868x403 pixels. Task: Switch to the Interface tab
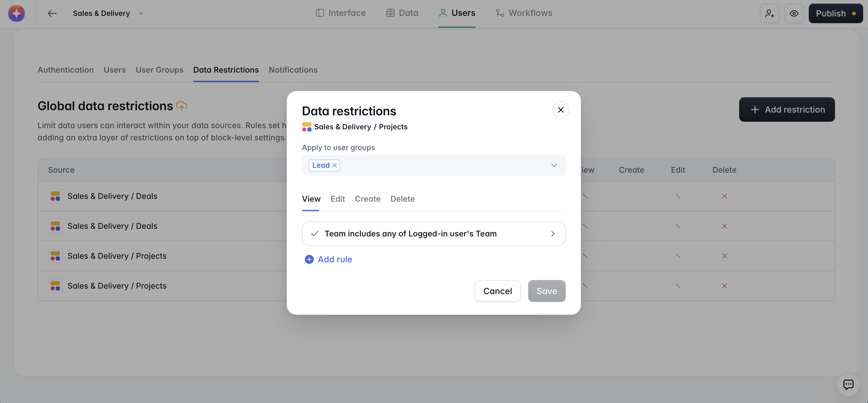pos(341,13)
